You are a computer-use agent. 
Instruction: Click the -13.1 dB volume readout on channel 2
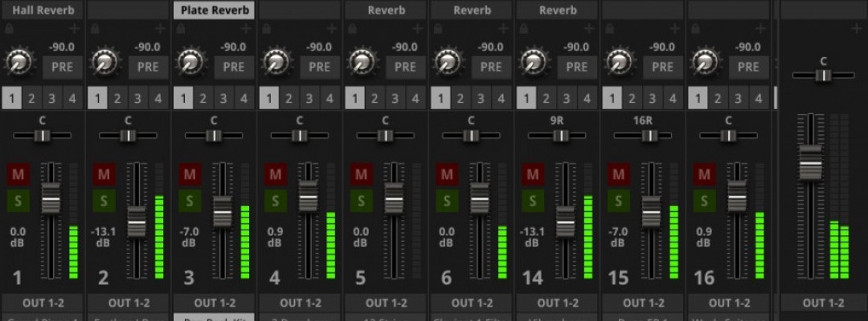pyautogui.click(x=103, y=237)
